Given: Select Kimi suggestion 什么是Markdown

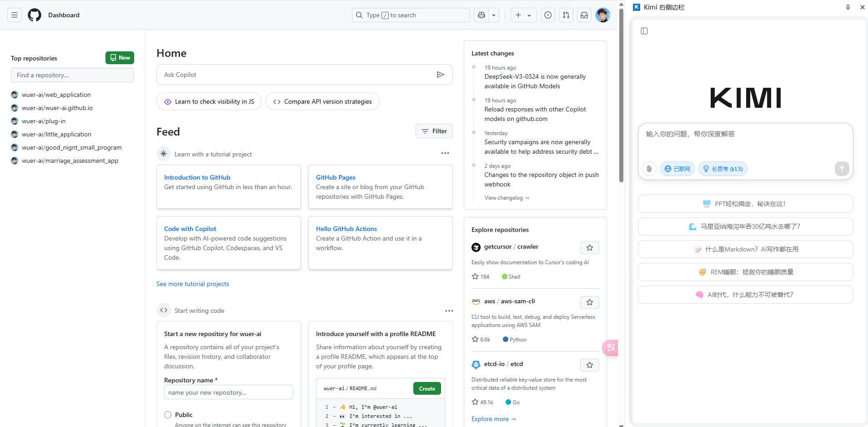Looking at the screenshot, I should [746, 249].
